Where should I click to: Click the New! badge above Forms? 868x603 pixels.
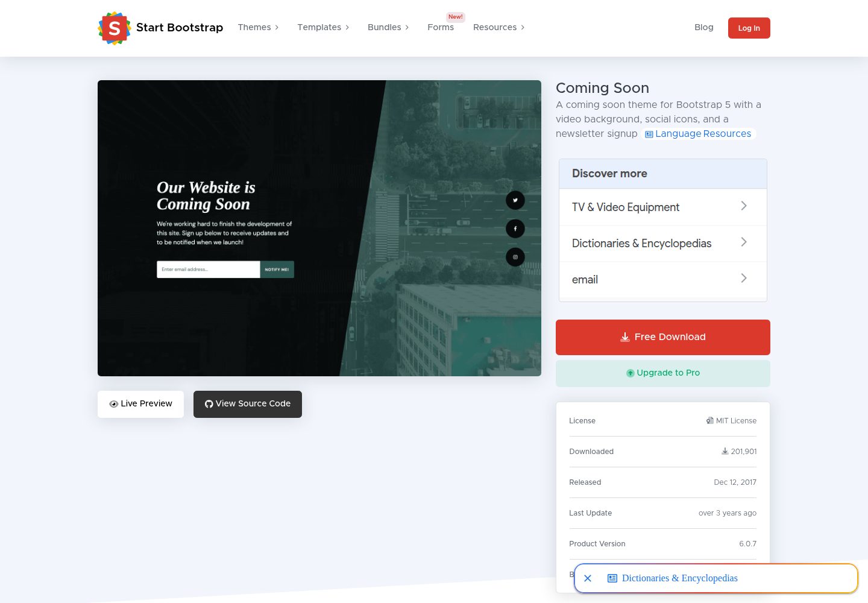pyautogui.click(x=456, y=17)
